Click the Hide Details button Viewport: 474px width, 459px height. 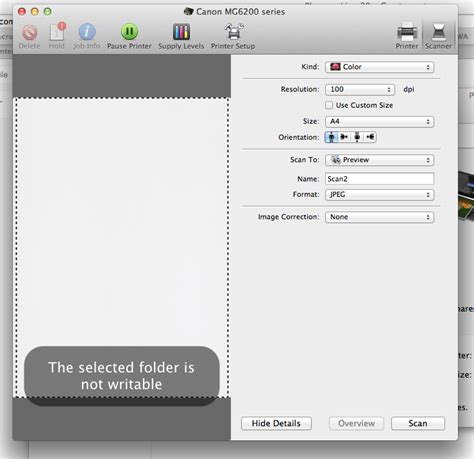pos(276,423)
